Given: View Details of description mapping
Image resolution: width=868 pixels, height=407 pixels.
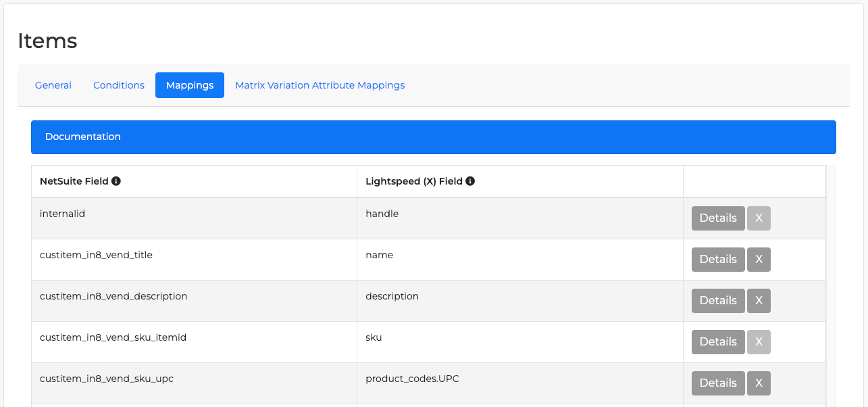Looking at the screenshot, I should coord(717,301).
